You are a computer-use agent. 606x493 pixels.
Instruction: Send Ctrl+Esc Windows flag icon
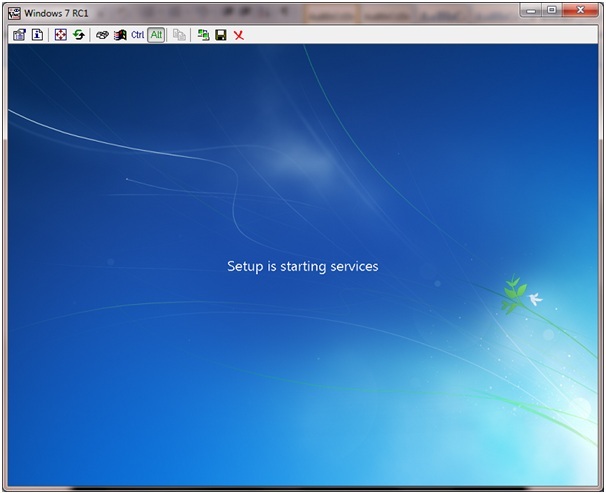120,35
